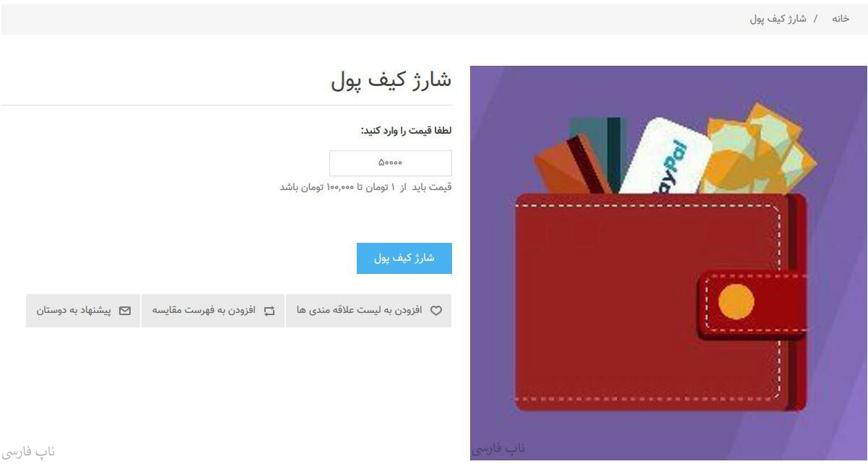Select شارژ کیف پول breadcrumb item

coord(778,19)
